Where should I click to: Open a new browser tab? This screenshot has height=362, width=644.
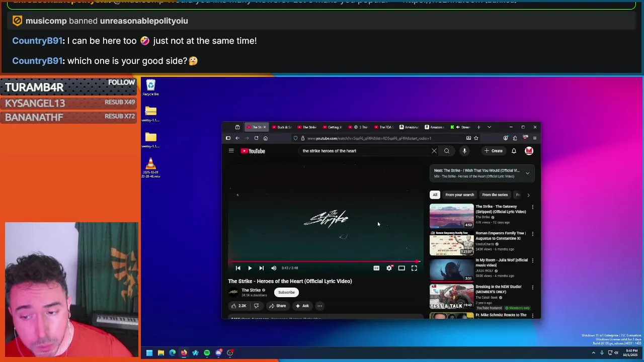[x=478, y=127]
